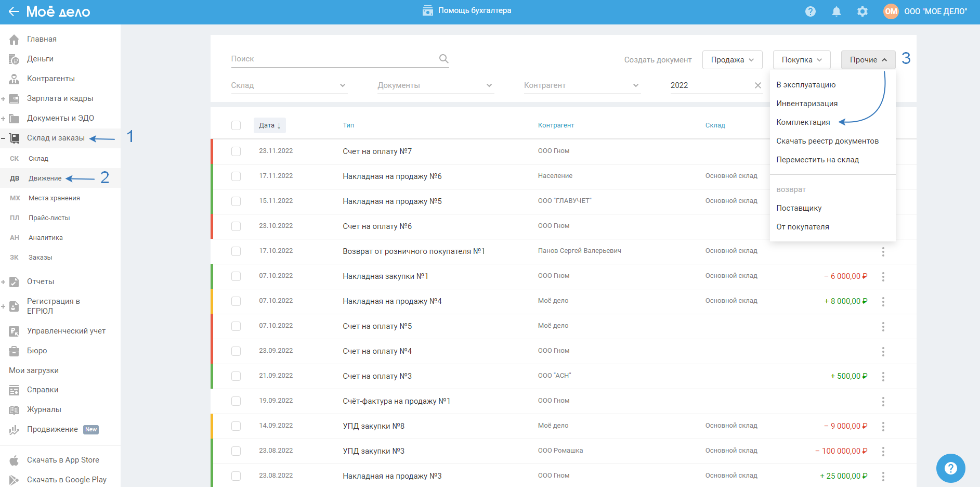Open settings via the gear icon
Image resolution: width=980 pixels, height=487 pixels.
pyautogui.click(x=862, y=11)
